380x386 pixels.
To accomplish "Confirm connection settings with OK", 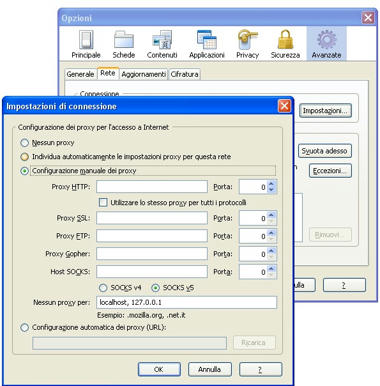I will tap(159, 369).
